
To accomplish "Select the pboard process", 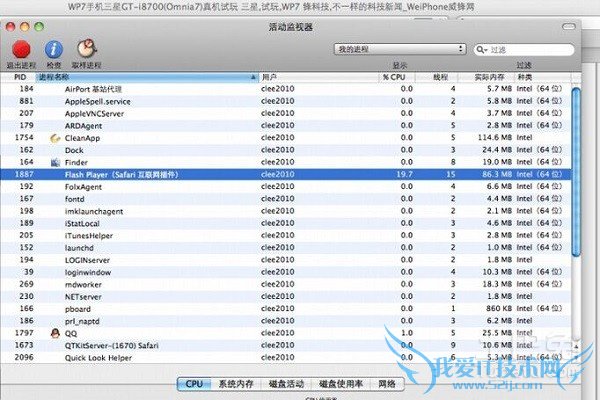I will [x=285, y=309].
